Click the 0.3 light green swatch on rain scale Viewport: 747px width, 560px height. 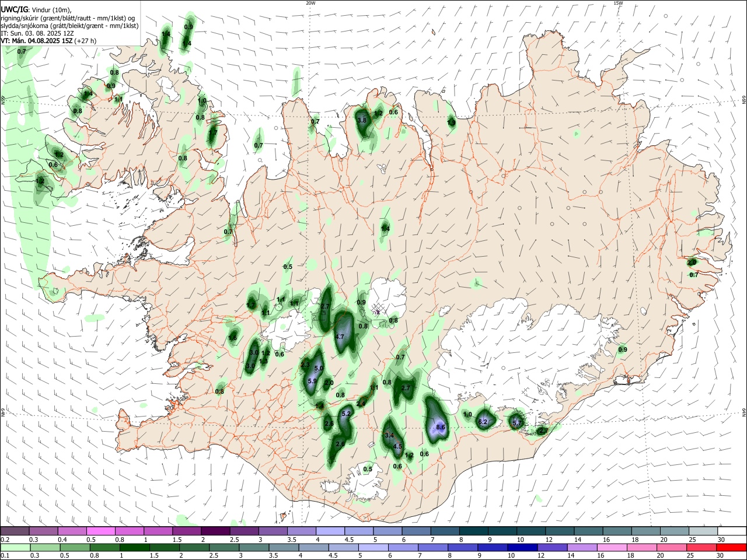click(x=45, y=547)
